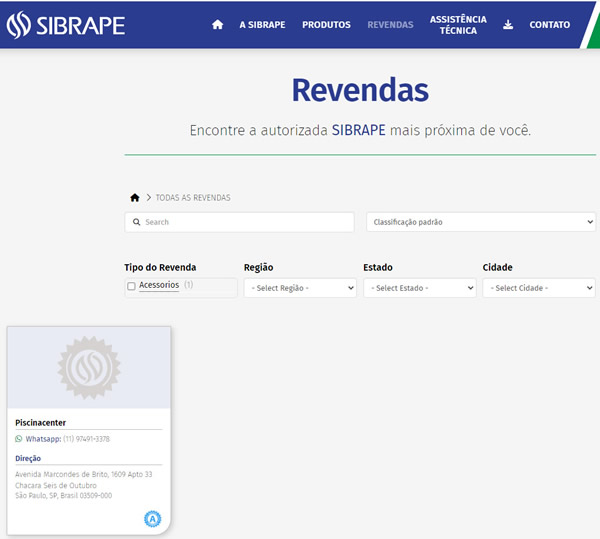
Task: Click the SIBRAPE logo in the header
Action: coord(66,25)
